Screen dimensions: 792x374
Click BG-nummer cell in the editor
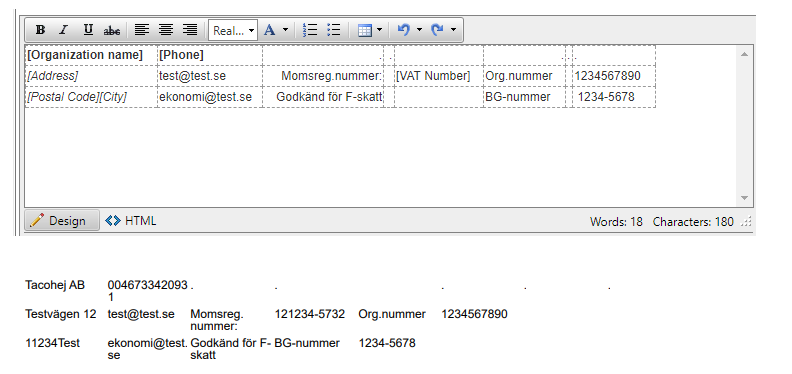[524, 97]
